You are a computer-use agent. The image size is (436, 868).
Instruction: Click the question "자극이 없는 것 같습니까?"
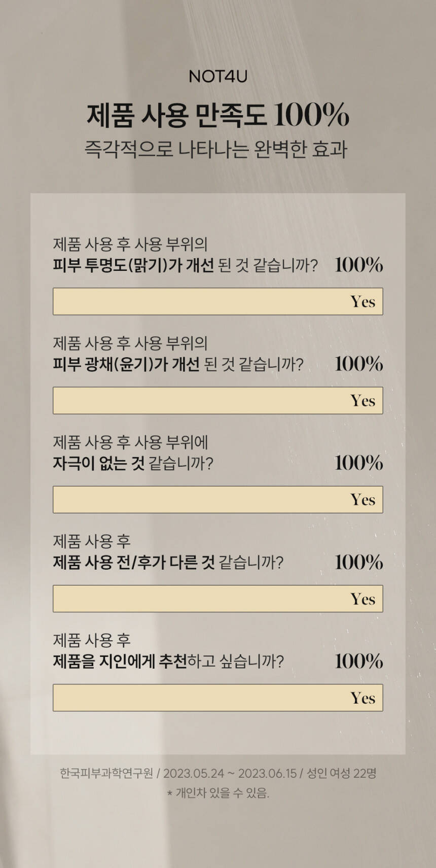pos(133,463)
